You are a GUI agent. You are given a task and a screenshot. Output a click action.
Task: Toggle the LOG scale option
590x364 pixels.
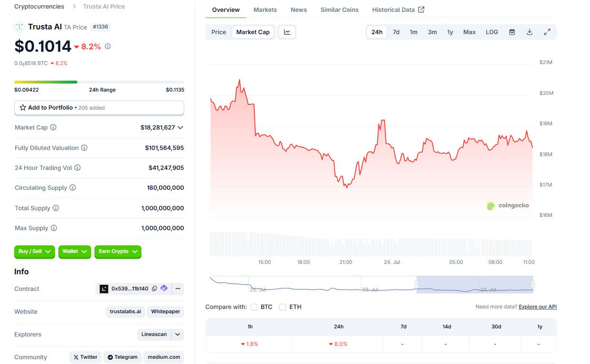pyautogui.click(x=492, y=32)
